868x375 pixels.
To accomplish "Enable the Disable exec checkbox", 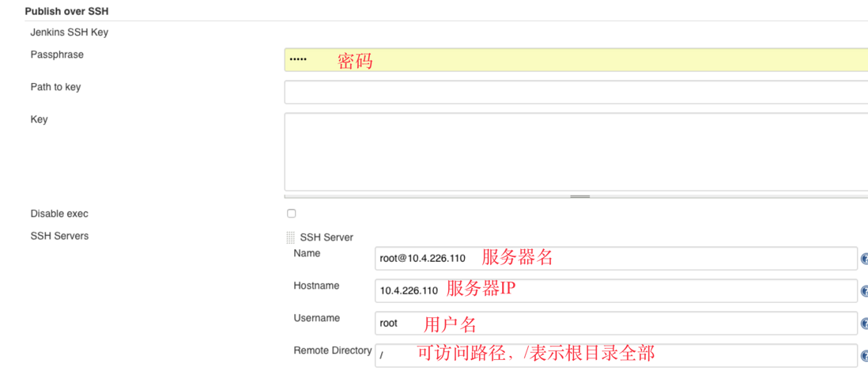I will coord(291,214).
